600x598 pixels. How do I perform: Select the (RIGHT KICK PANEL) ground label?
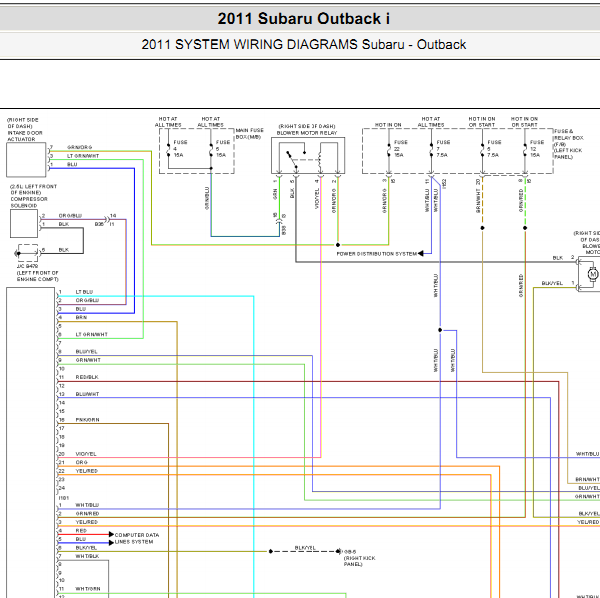(x=359, y=561)
